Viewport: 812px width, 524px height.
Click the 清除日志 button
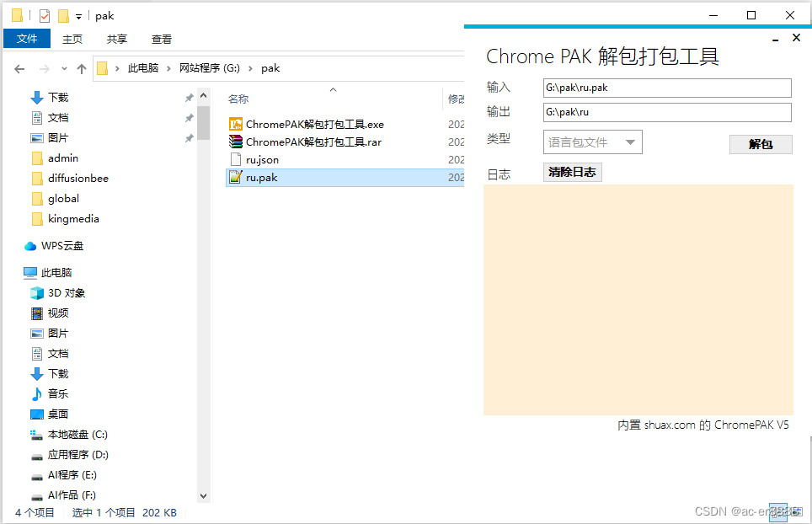(x=572, y=172)
